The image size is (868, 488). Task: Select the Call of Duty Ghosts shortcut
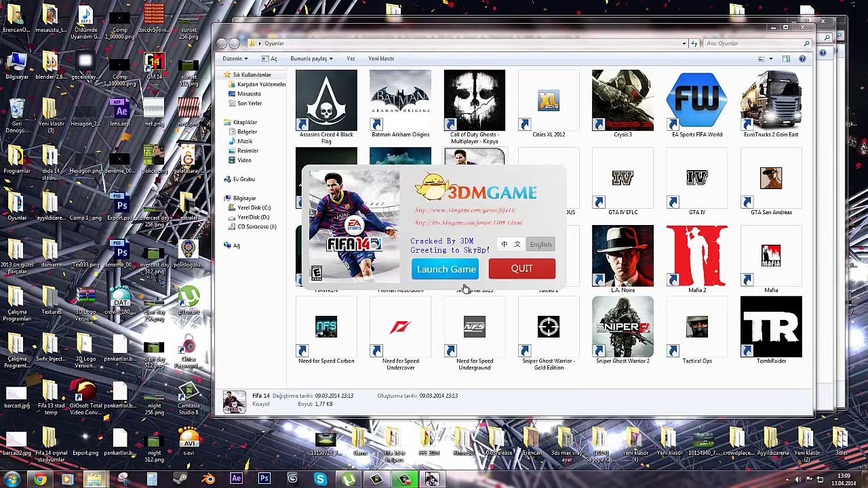click(x=475, y=106)
